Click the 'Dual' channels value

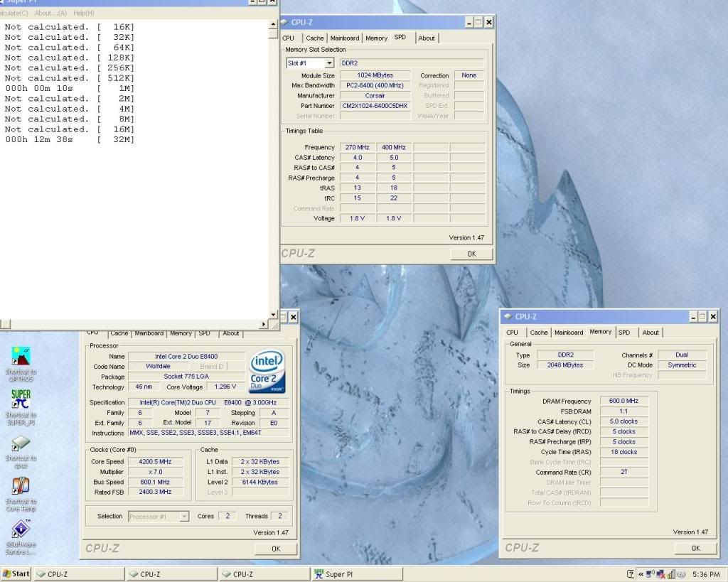[x=682, y=355]
